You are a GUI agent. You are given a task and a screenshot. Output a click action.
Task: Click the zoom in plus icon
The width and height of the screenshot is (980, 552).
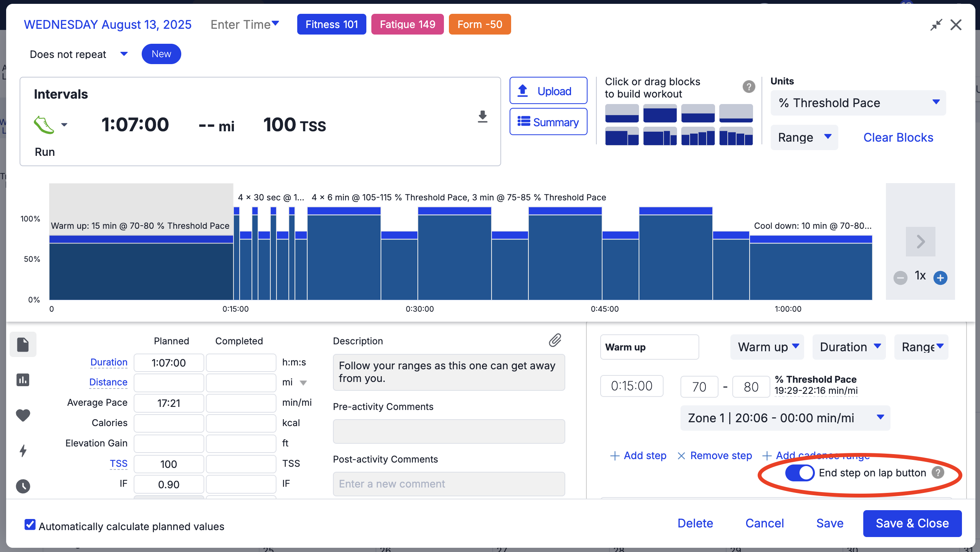pos(940,278)
